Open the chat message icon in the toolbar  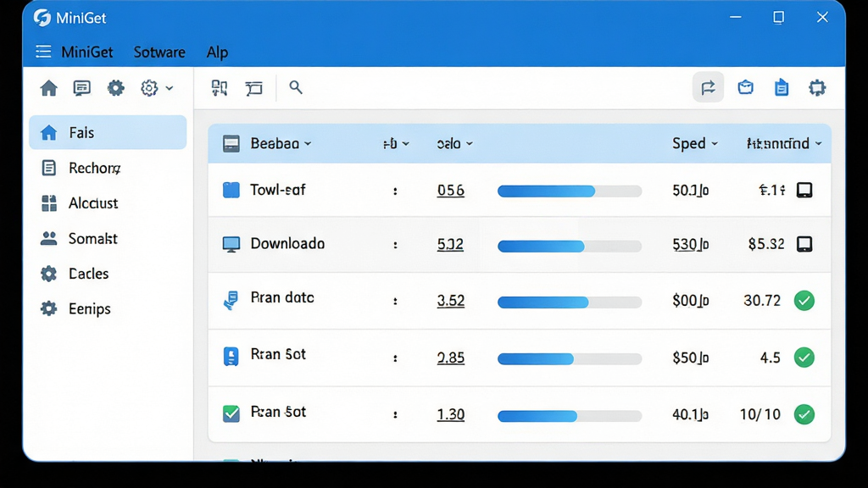(x=82, y=88)
